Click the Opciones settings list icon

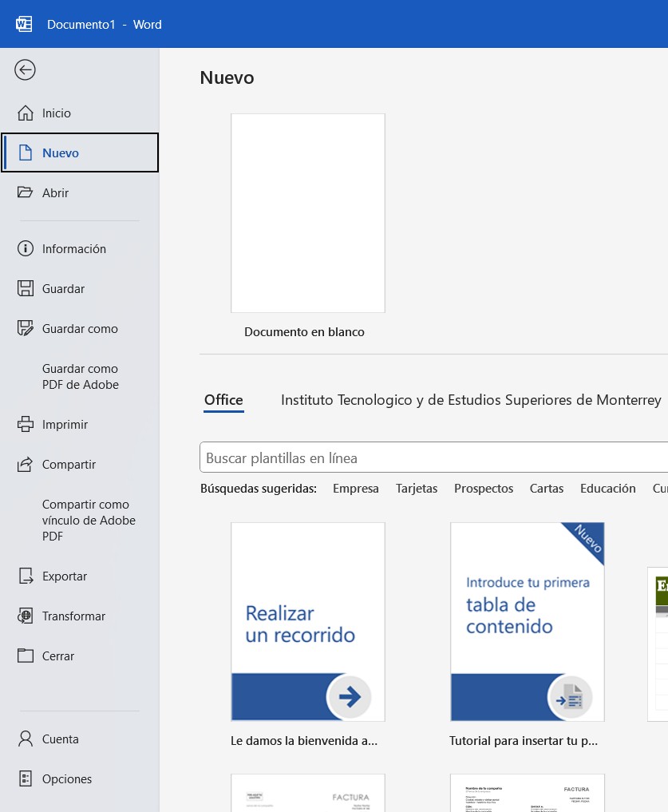point(26,778)
